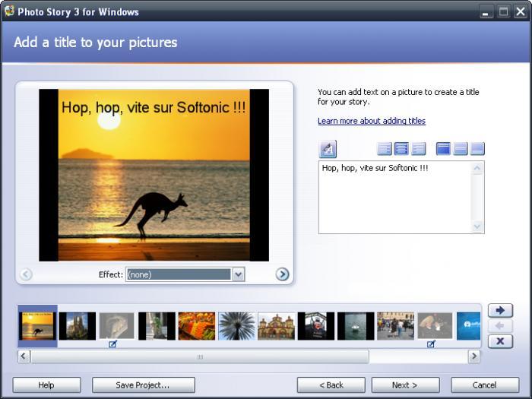Minimize the Photo Story window
The width and height of the screenshot is (532, 399).
(486, 12)
